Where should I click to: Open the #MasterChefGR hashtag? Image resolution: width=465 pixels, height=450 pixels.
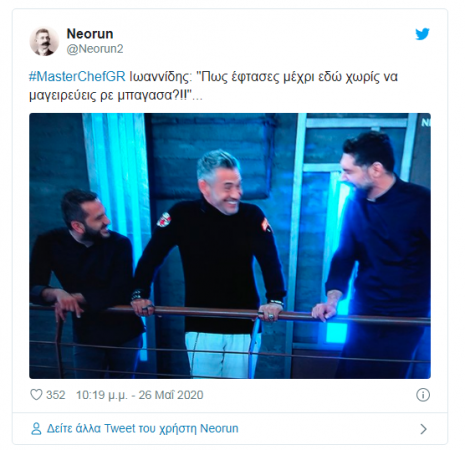tap(77, 77)
